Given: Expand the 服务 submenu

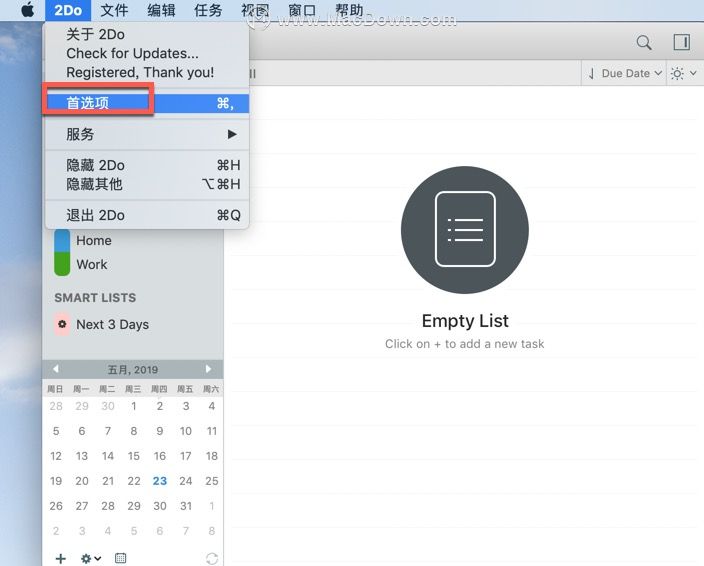Looking at the screenshot, I should [x=147, y=134].
